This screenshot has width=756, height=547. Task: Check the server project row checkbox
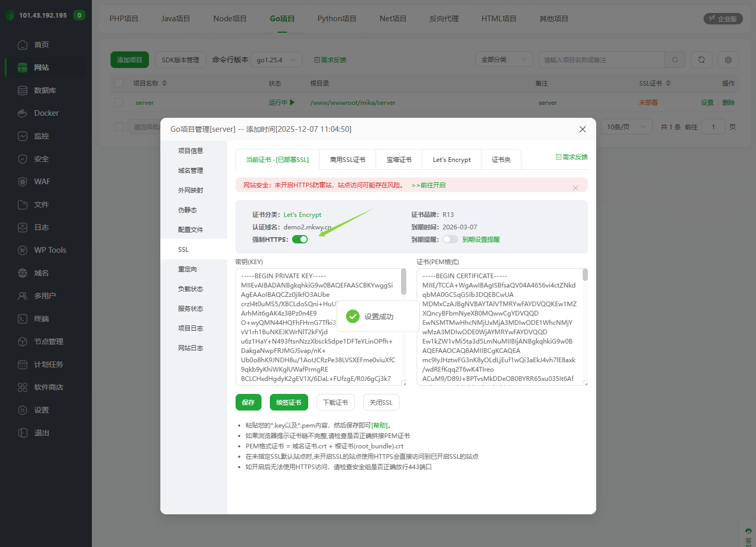[119, 103]
